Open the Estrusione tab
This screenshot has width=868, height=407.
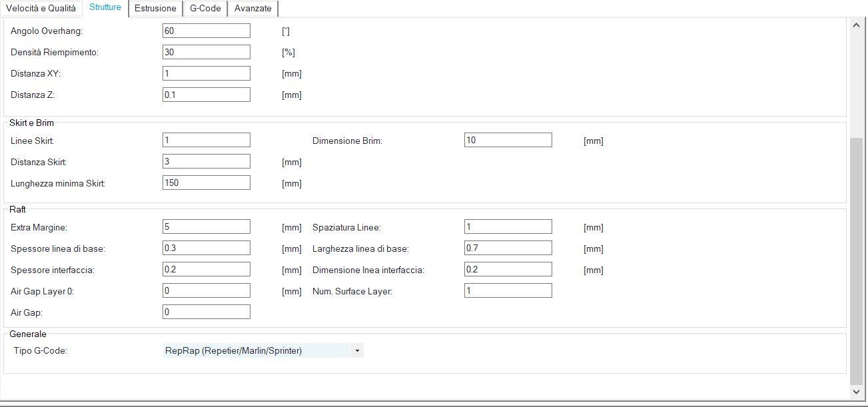(x=155, y=9)
